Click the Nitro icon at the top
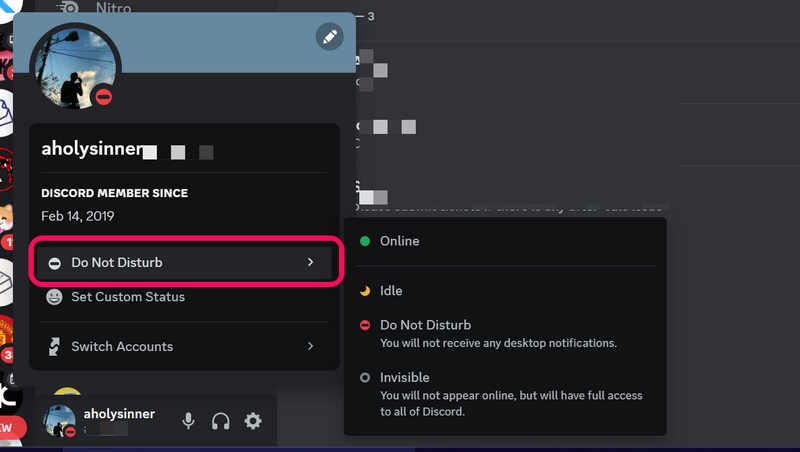The width and height of the screenshot is (800, 452). 68,9
